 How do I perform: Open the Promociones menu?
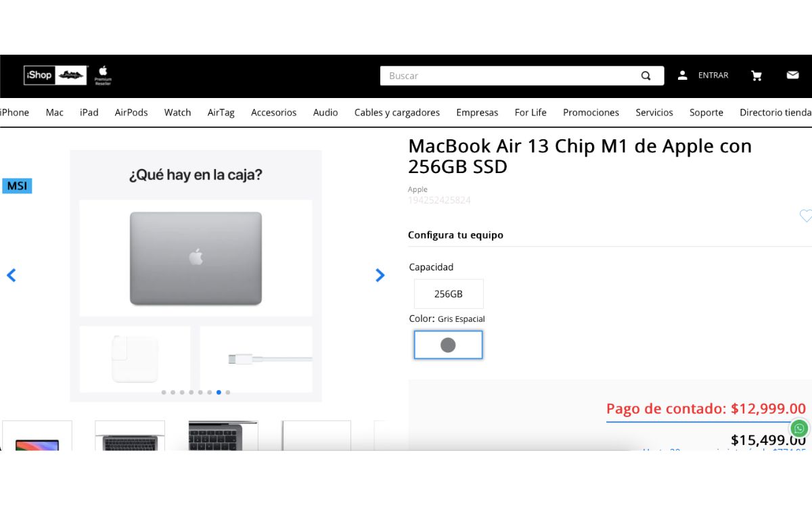coord(591,112)
